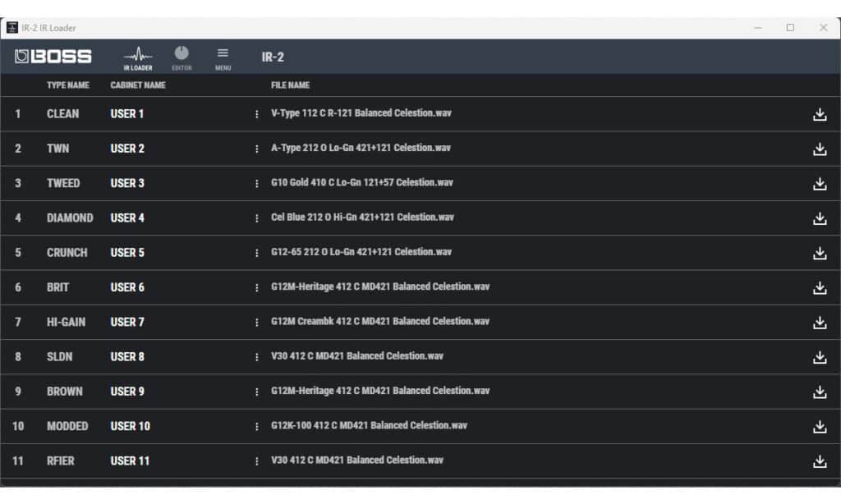Viewport: 841px width, 504px height.
Task: Click the USER 3 cabinet name
Action: 127,183
